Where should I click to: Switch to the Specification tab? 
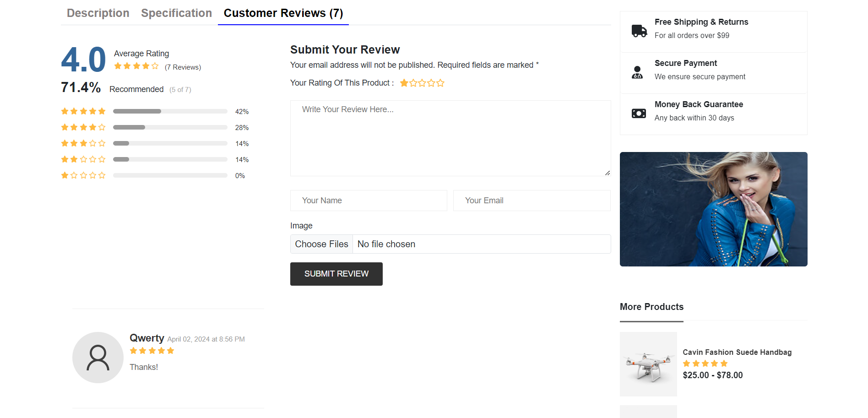coord(176,13)
